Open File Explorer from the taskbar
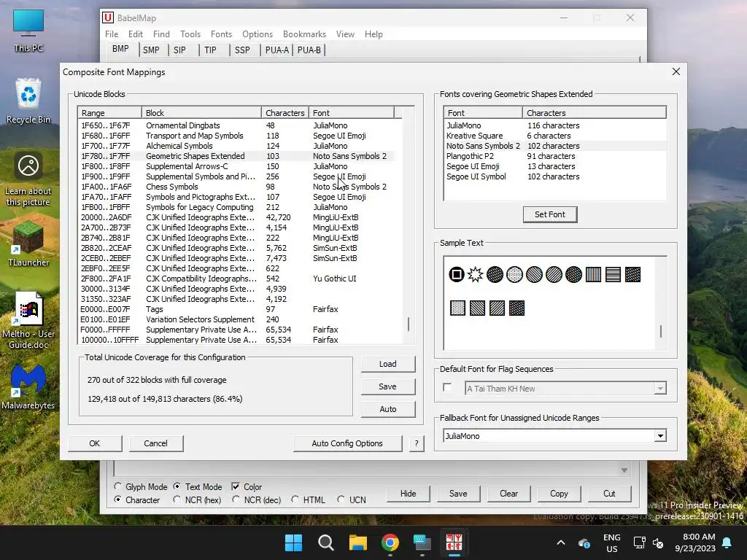Image resolution: width=747 pixels, height=560 pixels. pos(357,542)
